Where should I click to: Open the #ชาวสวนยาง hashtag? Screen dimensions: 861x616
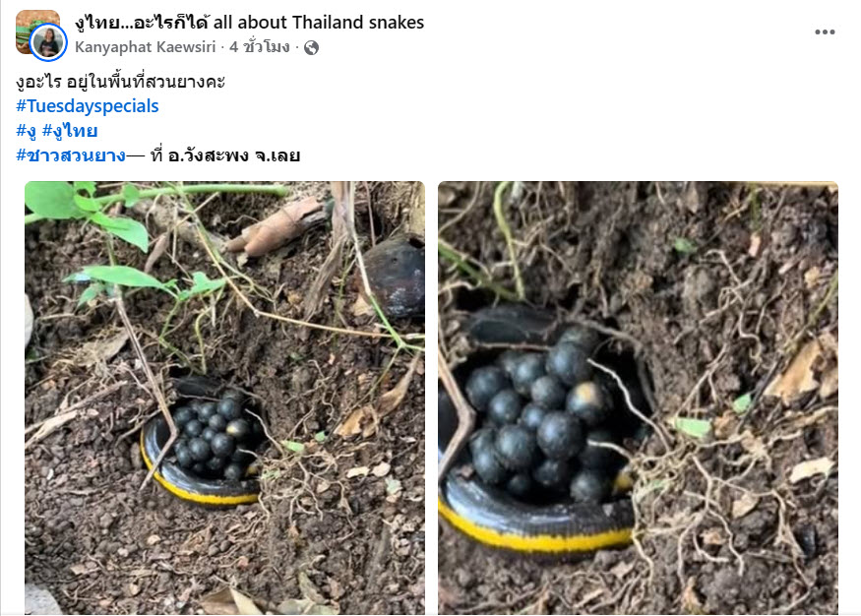click(x=71, y=155)
